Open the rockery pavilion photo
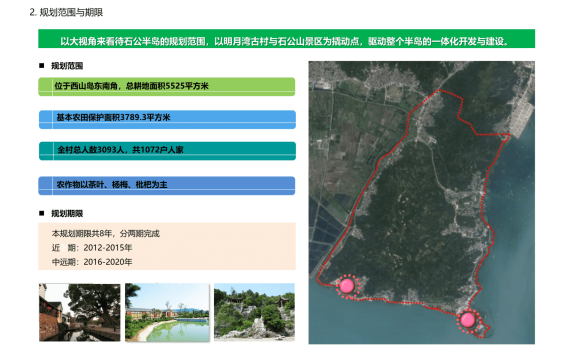The height and width of the screenshot is (360, 570). 254,312
